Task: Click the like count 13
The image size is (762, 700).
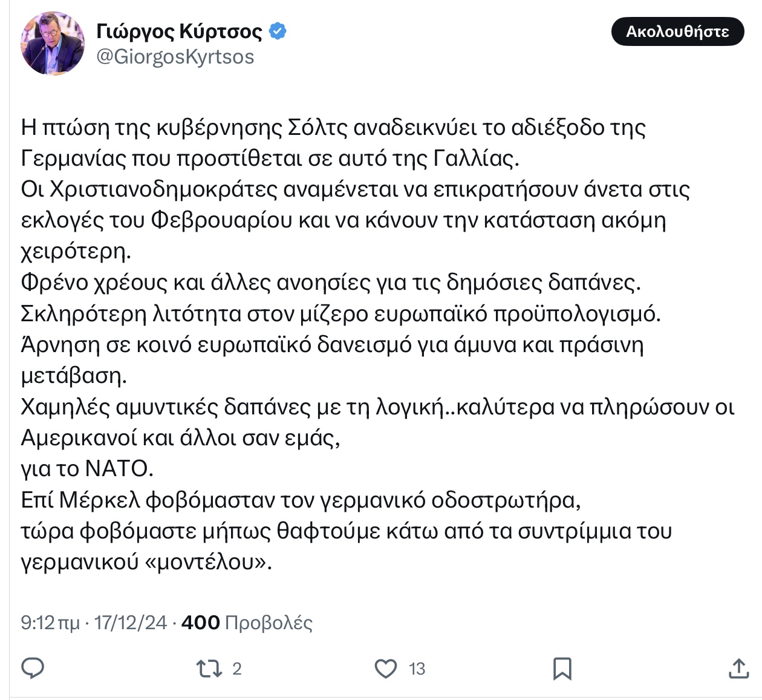Action: (417, 669)
